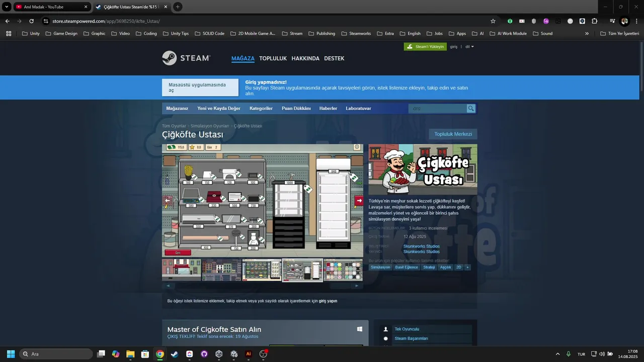
Task: Click the purple LR extension icon
Action: pyautogui.click(x=546, y=21)
